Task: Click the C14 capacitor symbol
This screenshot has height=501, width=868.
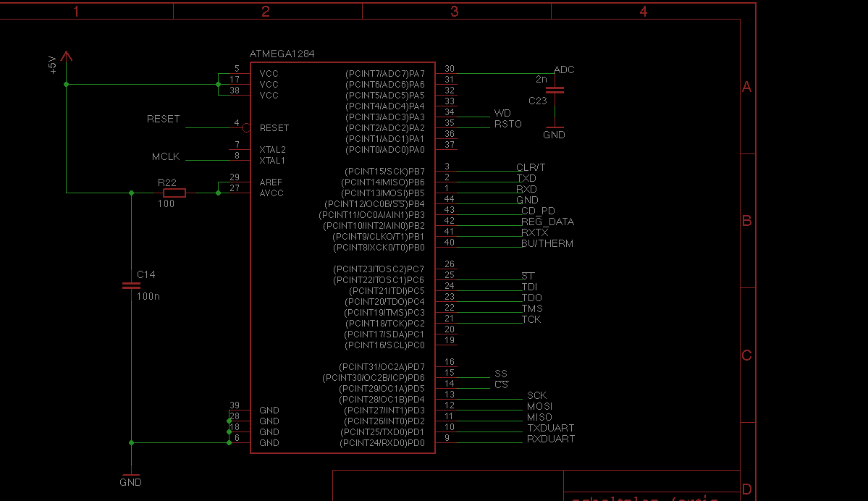Action: pos(131,286)
